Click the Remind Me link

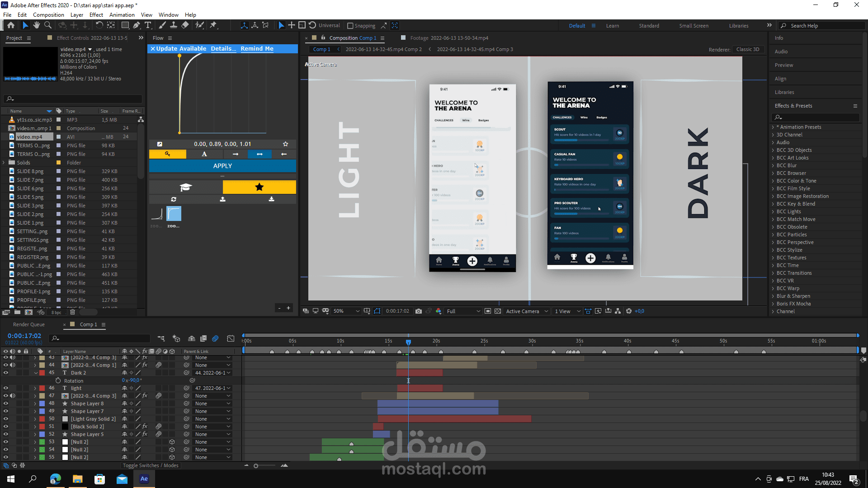click(257, 49)
